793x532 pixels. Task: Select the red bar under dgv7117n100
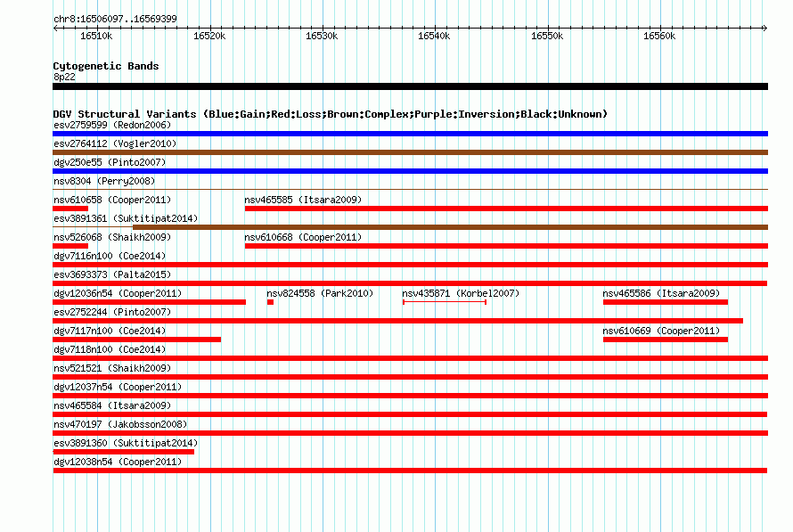point(136,340)
